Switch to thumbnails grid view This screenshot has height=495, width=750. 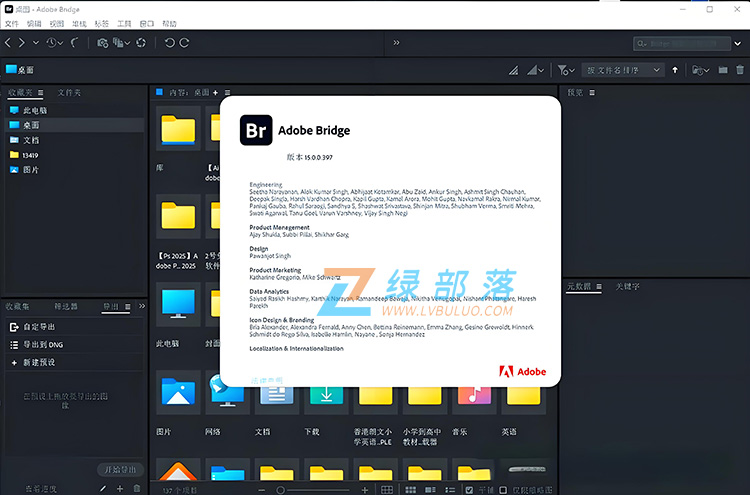(410, 490)
